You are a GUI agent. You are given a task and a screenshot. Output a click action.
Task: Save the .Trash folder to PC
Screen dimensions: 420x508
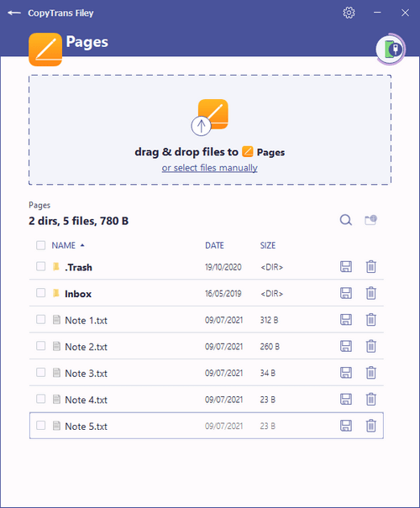346,267
